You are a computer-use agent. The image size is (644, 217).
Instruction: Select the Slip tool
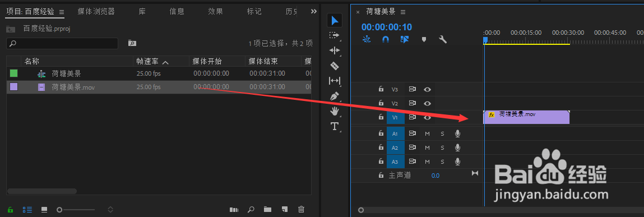coord(335,81)
